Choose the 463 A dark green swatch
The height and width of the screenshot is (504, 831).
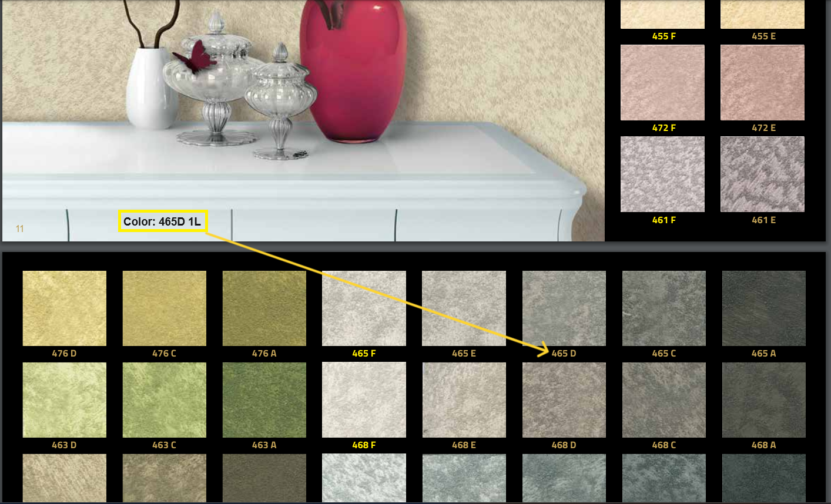coord(264,400)
